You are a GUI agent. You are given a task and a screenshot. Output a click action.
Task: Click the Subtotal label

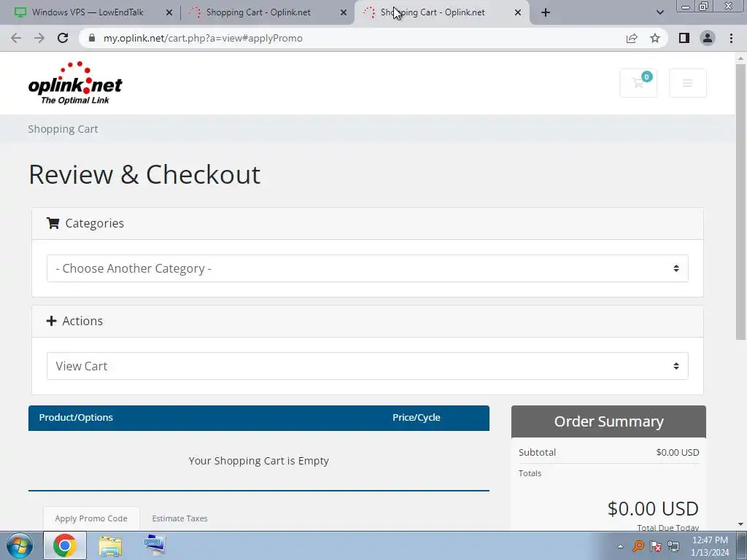[x=537, y=452]
